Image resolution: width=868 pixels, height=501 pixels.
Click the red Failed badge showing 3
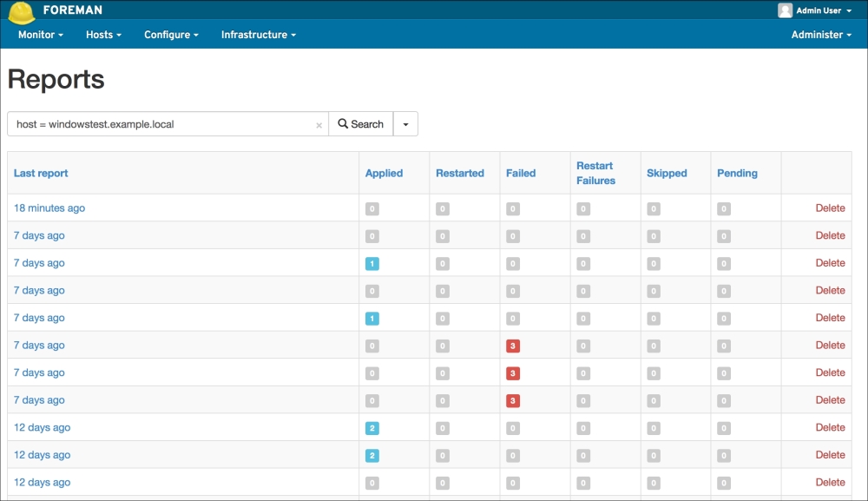513,346
